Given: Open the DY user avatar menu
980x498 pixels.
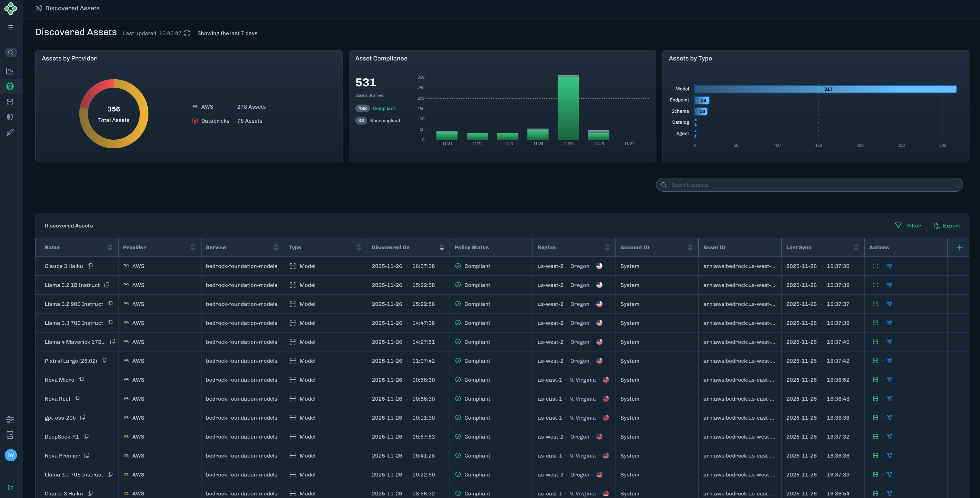Looking at the screenshot, I should pyautogui.click(x=11, y=455).
